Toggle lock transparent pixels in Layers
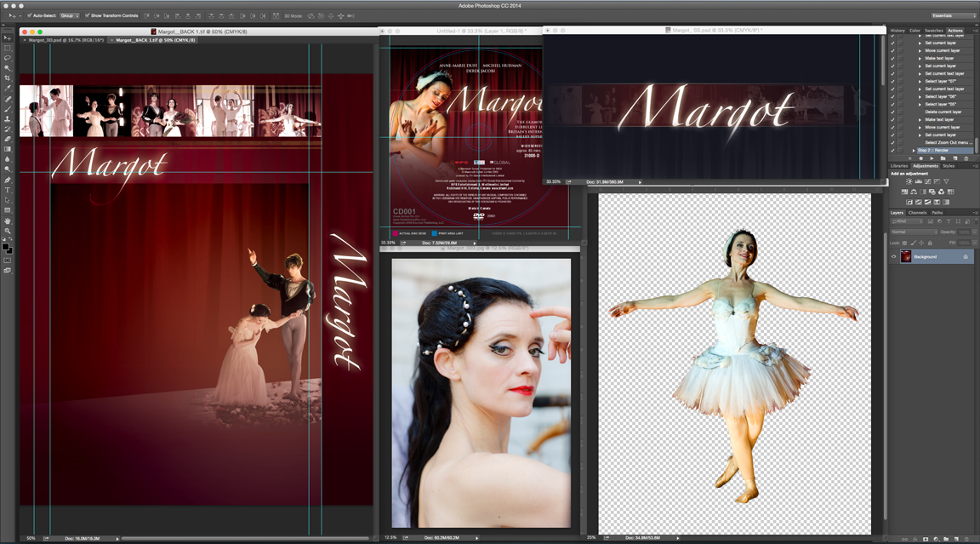 pyautogui.click(x=904, y=243)
